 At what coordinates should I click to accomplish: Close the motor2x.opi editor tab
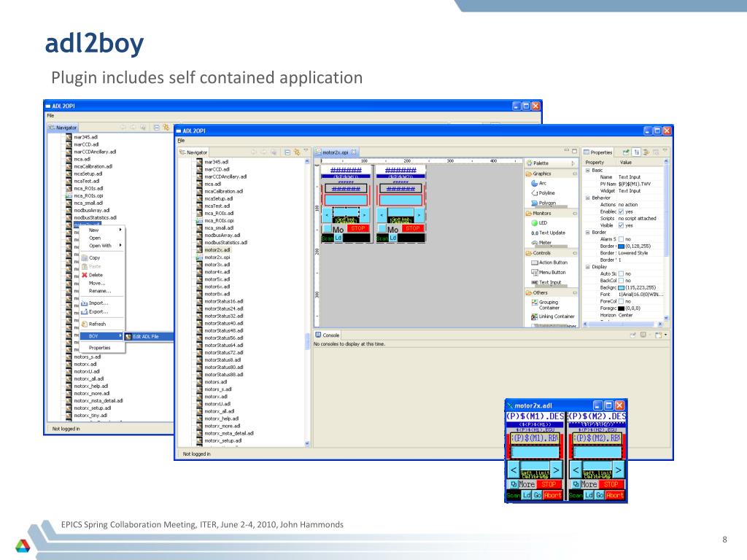click(354, 152)
